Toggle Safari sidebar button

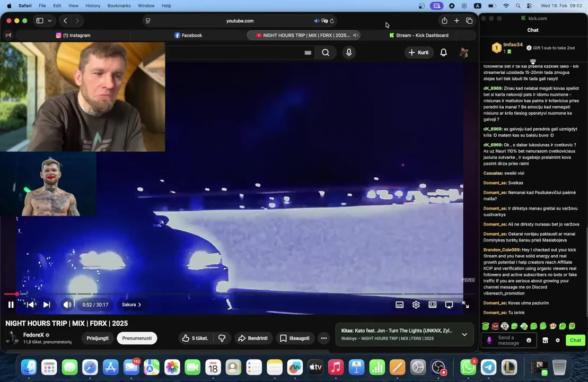click(40, 21)
